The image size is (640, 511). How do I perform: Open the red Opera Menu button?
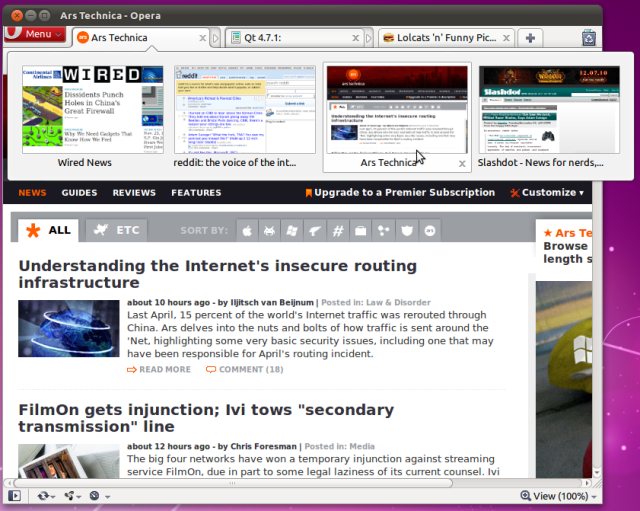coord(35,34)
